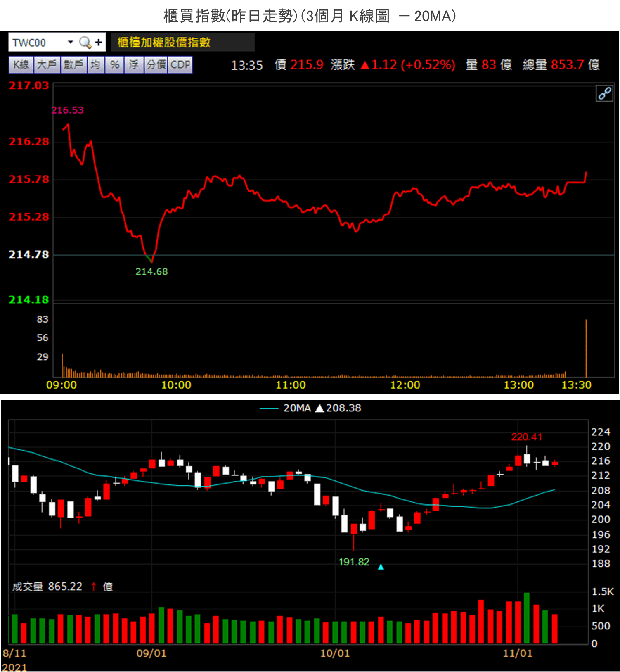
Task: Click the plus add-symbol icon
Action: [98, 43]
